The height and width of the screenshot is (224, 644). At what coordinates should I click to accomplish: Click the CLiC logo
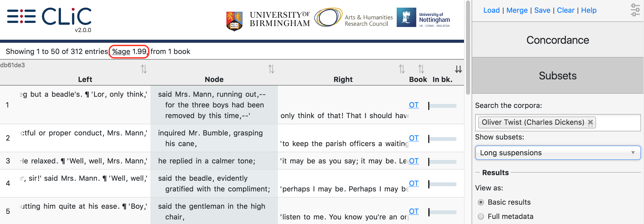(x=49, y=17)
